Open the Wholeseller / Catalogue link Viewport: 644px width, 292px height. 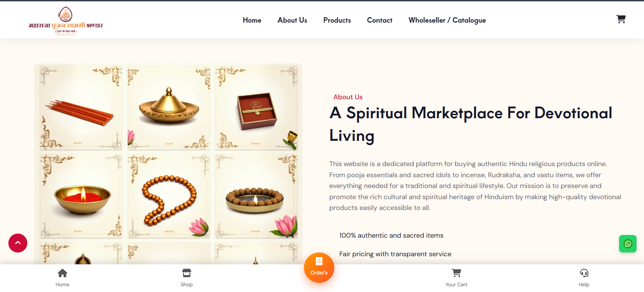coord(447,21)
